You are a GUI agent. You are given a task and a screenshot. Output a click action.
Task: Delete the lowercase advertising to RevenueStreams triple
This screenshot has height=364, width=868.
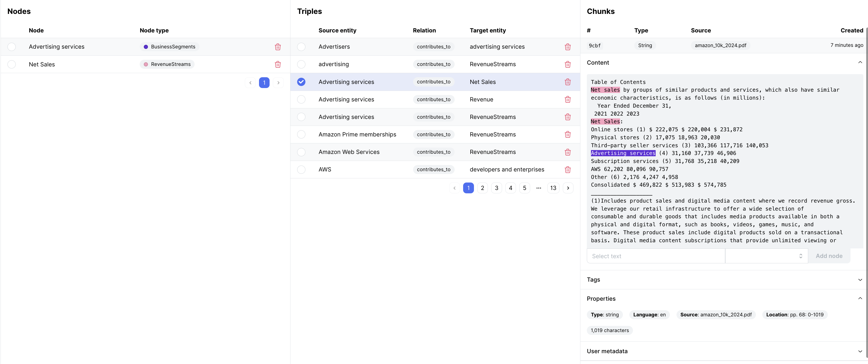(567, 64)
